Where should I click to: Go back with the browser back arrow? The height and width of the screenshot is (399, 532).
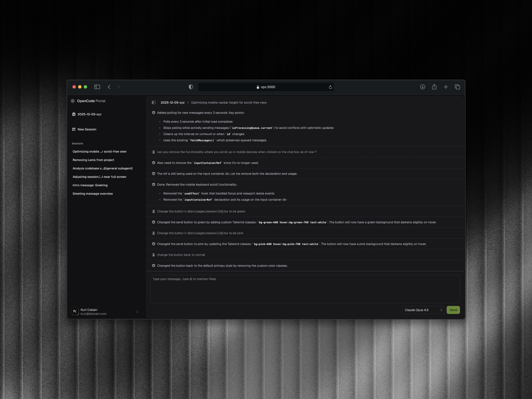(109, 87)
